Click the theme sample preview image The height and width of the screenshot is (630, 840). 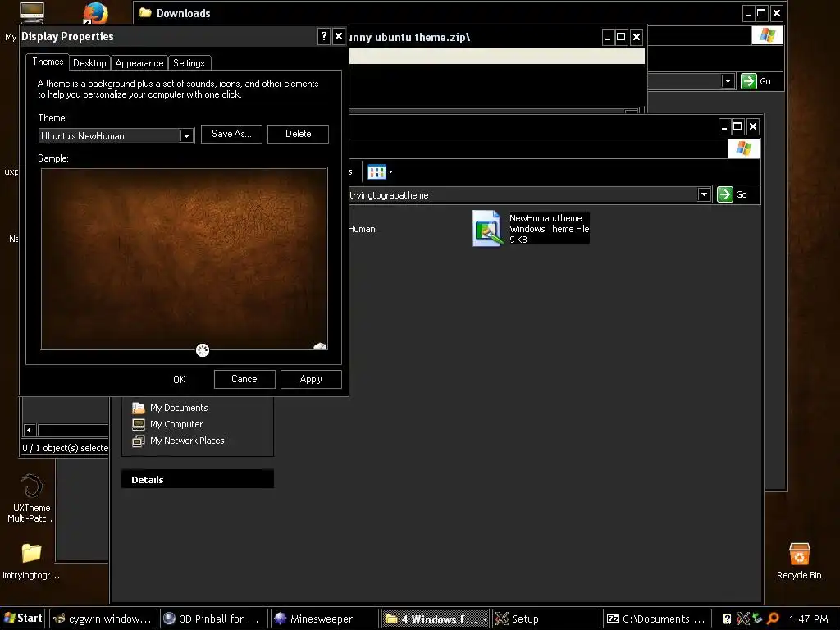185,258
